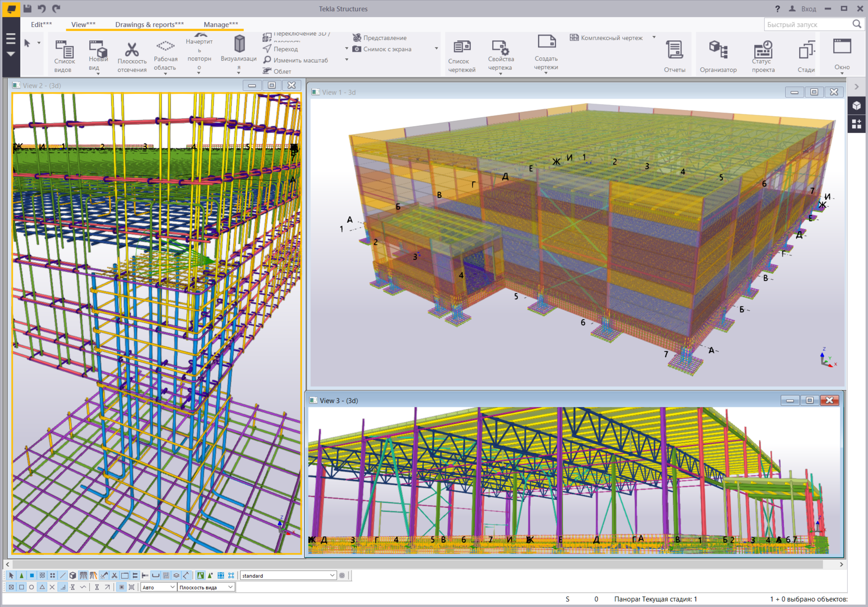Click the cube icon in right side panel

pos(857,105)
